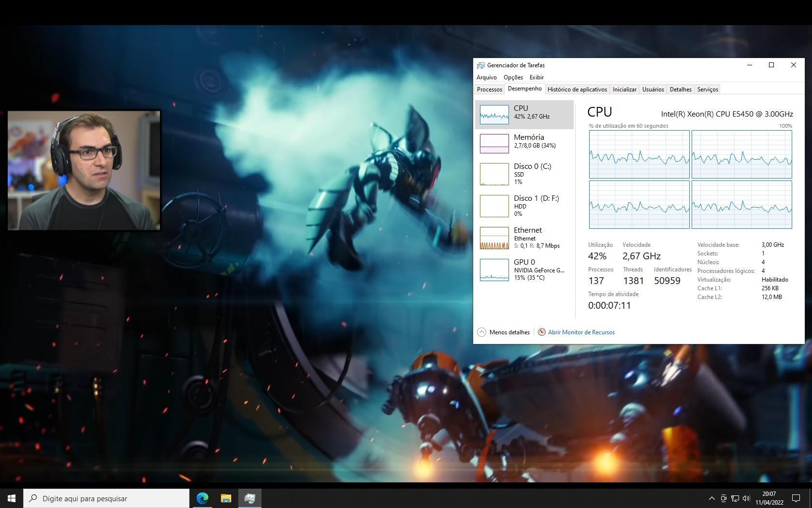The height and width of the screenshot is (508, 812).
Task: Open the Memória performance entry
Action: (x=524, y=144)
